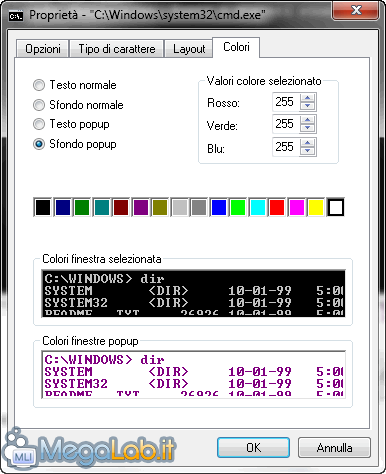Switch to the Tipo di carattere tab
The height and width of the screenshot is (474, 386).
coord(117,49)
